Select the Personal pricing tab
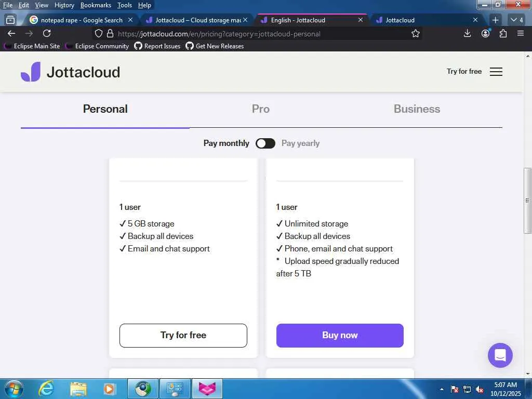 pos(105,109)
